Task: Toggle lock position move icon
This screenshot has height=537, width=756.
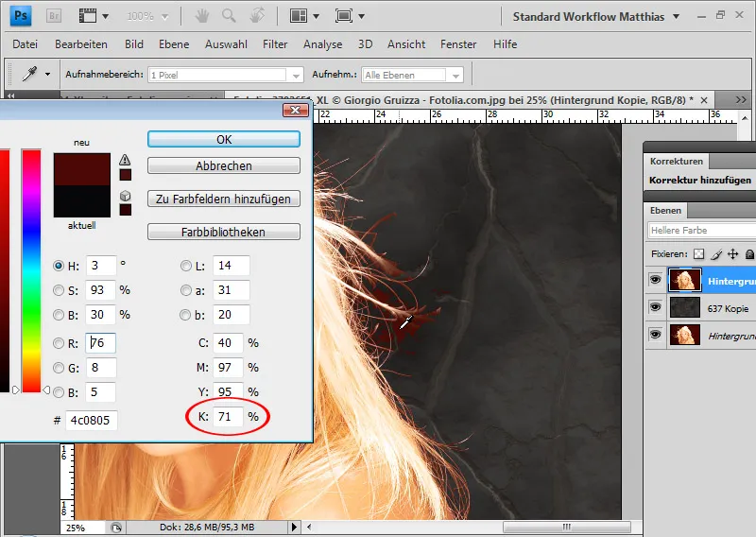Action: [733, 254]
